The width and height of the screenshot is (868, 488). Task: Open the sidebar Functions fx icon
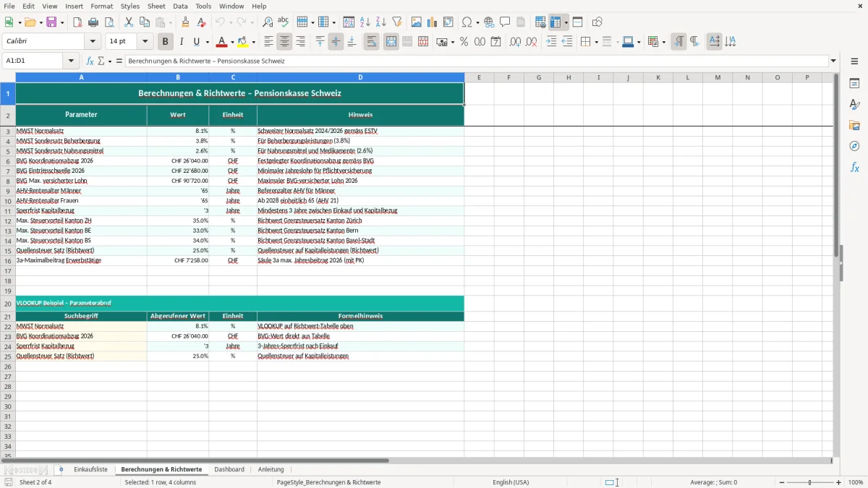click(854, 167)
